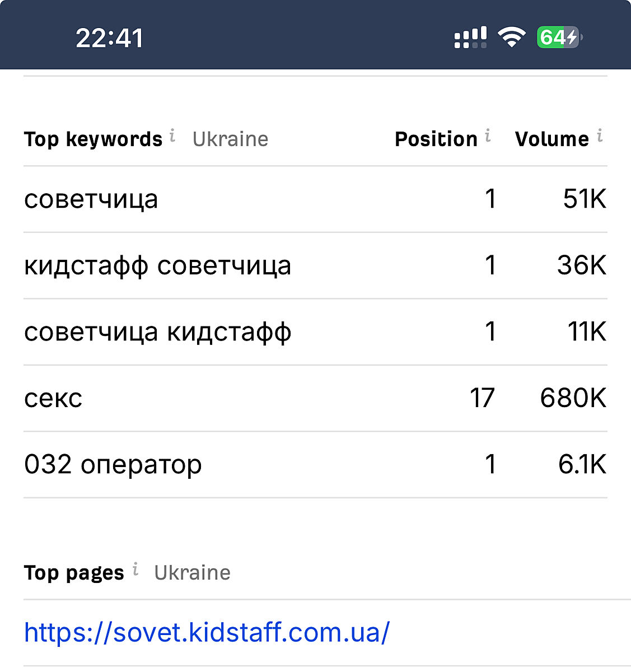Tap Ukraine label beside Top pages
This screenshot has height=672, width=631.
192,572
